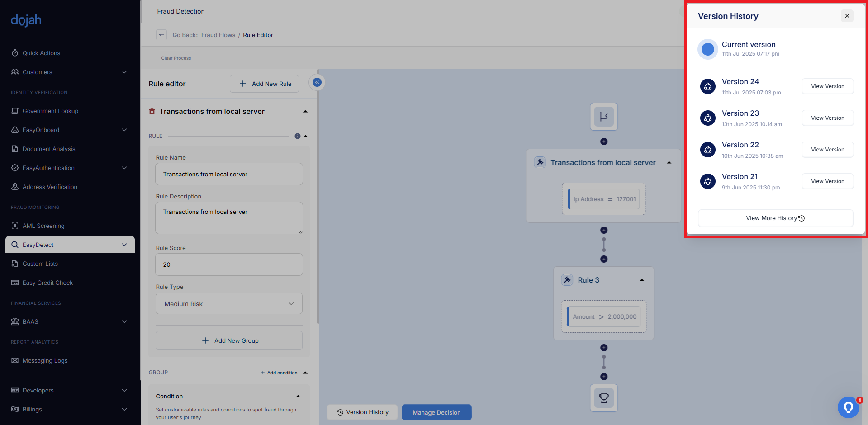Click View Version for Version 23

[827, 118]
